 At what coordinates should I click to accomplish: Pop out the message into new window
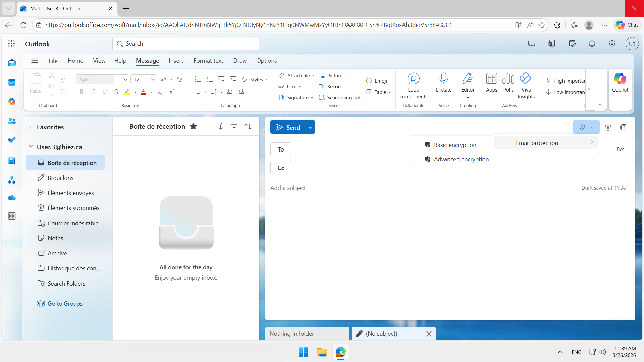click(x=623, y=127)
